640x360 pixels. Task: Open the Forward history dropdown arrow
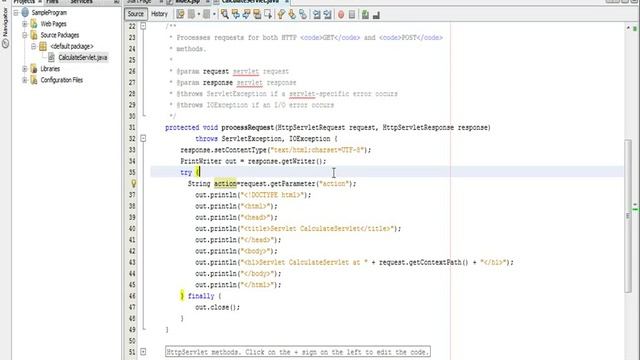(214, 14)
